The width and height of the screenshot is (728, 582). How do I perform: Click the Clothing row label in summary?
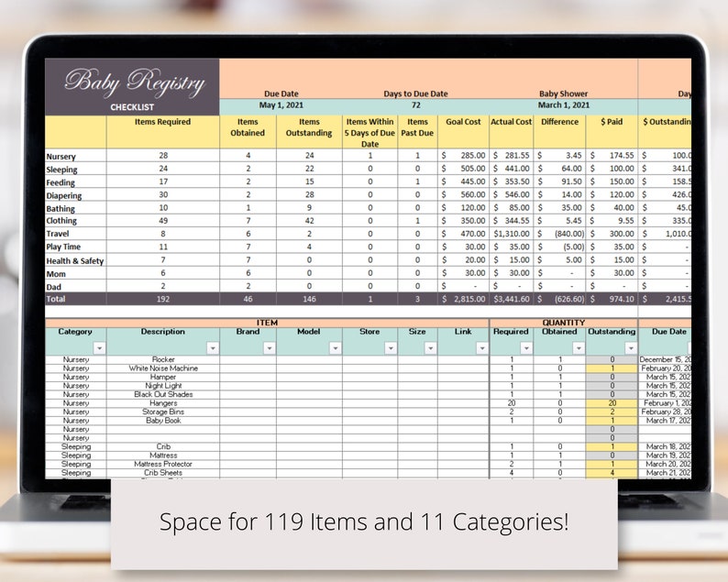[61, 221]
